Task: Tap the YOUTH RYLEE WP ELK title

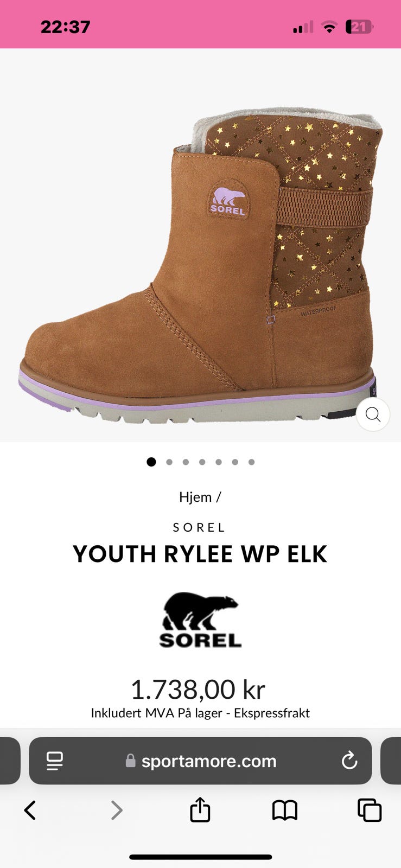Action: (x=200, y=554)
